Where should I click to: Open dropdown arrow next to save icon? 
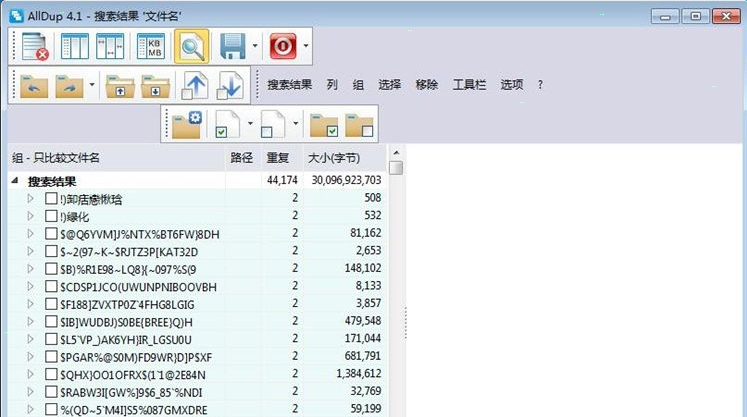(256, 47)
